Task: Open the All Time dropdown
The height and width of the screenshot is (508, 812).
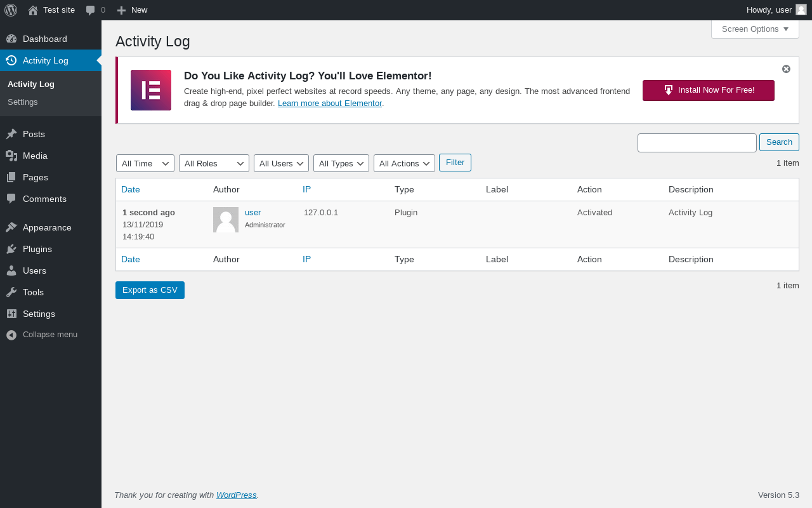Action: click(x=145, y=163)
